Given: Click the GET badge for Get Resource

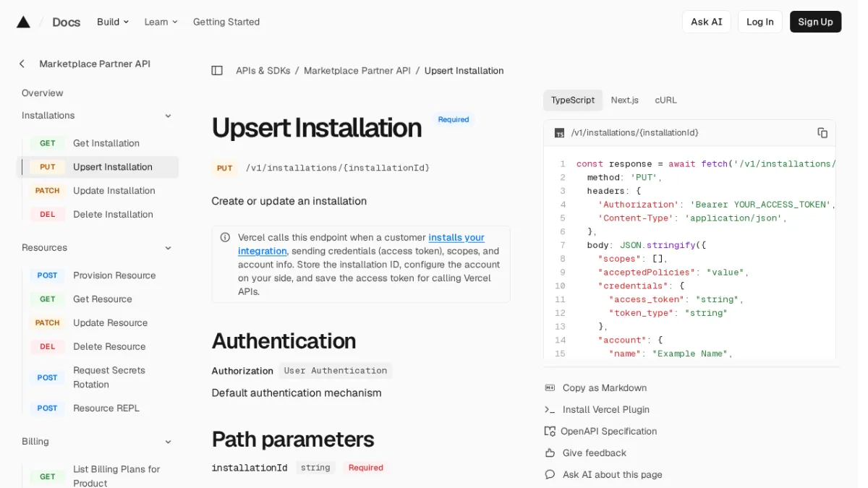Looking at the screenshot, I should point(48,299).
